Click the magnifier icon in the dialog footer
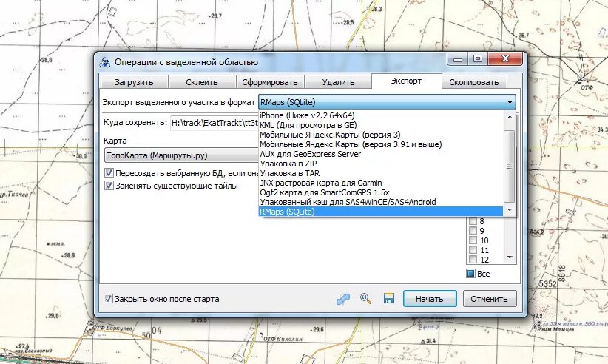Screen dimensions: 608x364 (x=365, y=298)
